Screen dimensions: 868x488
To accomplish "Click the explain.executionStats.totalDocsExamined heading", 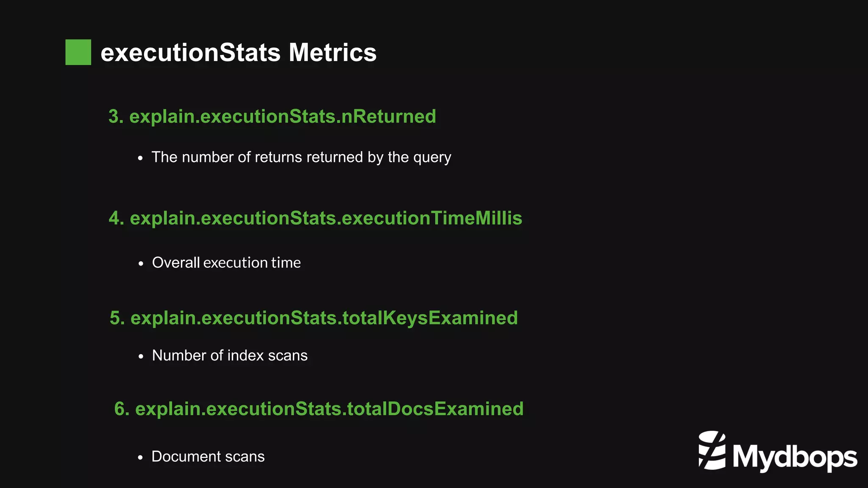I will point(319,409).
